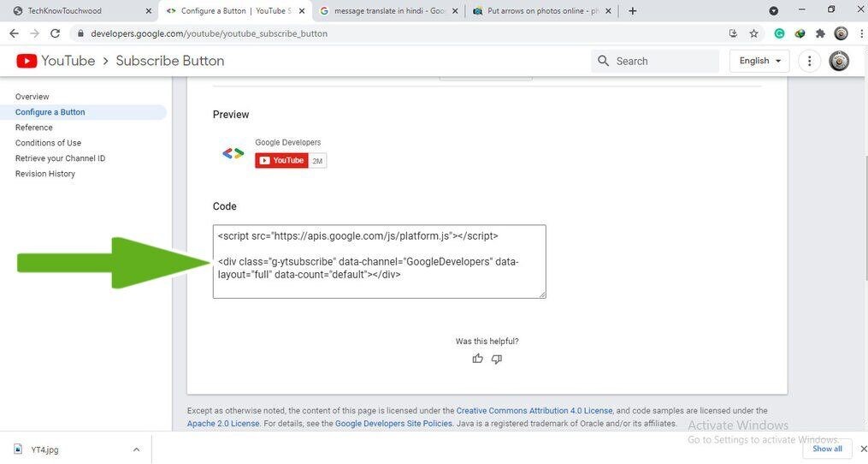The height and width of the screenshot is (464, 868).
Task: Open the Grammarly extension icon
Action: [779, 34]
